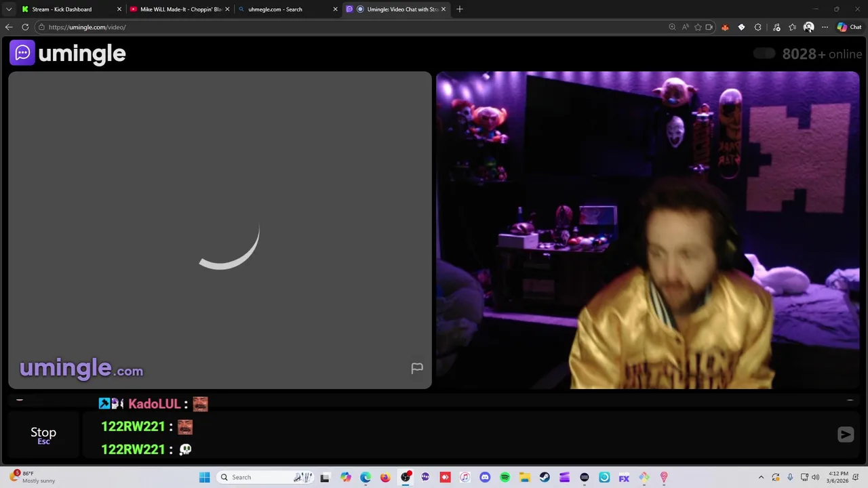The width and height of the screenshot is (868, 488).
Task: Open Copilot Chat sidebar
Action: [849, 27]
